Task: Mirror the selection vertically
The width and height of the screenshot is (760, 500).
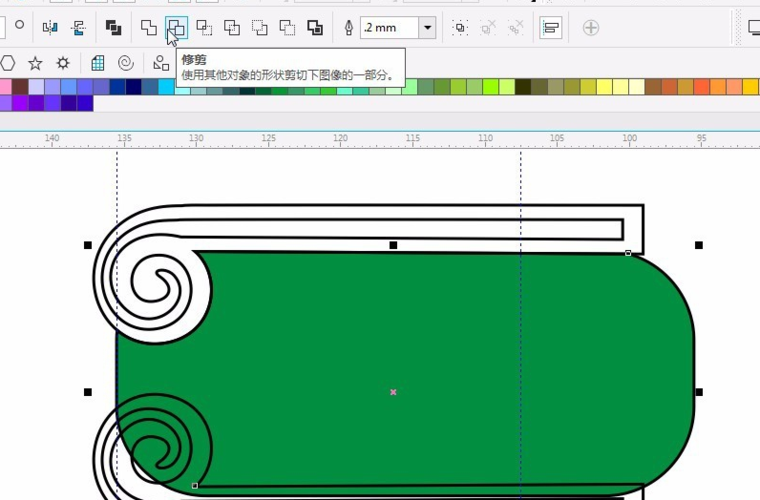Action: (x=78, y=28)
